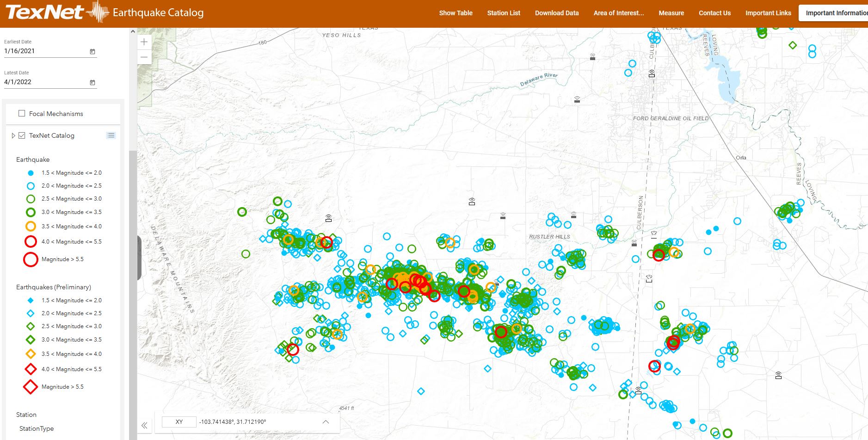Click the 'Earthquakes (Preliminary)' legend heading

tap(54, 287)
